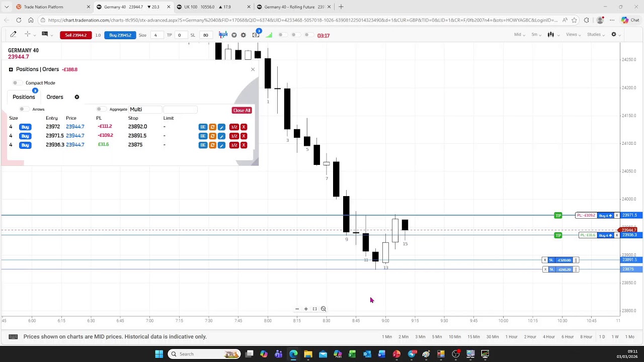Click the magnifier zoom icon below chart
The image size is (644, 362).
[x=324, y=309]
